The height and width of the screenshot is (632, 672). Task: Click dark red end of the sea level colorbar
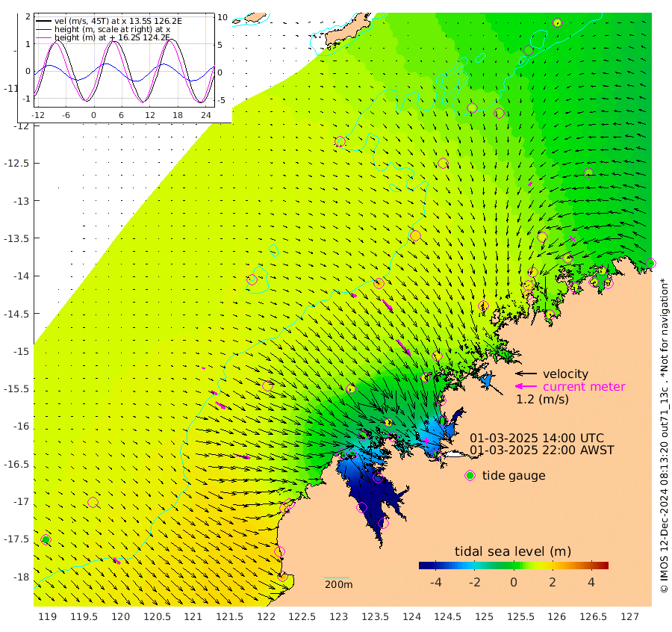pyautogui.click(x=605, y=566)
